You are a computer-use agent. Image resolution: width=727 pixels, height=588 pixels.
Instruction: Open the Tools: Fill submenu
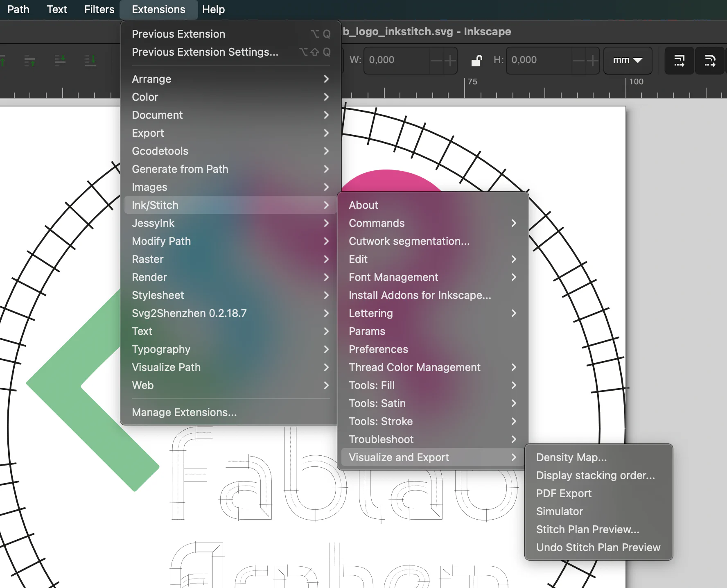(433, 385)
